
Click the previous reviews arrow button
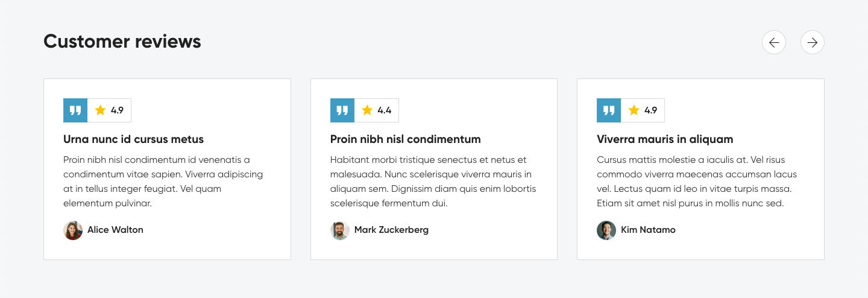pyautogui.click(x=774, y=42)
